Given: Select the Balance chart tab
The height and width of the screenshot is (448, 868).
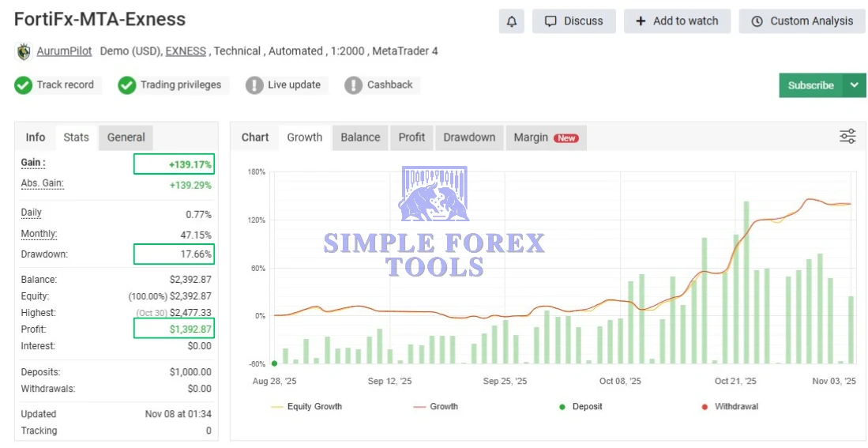Looking at the screenshot, I should pos(360,137).
